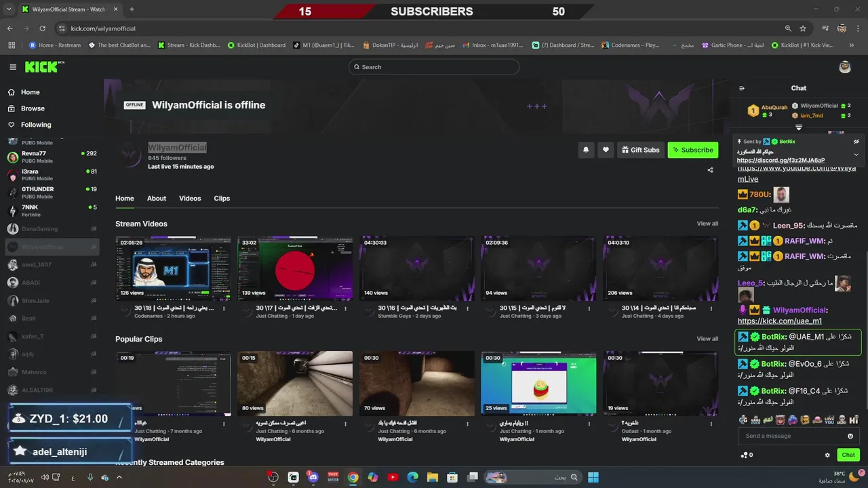Switch to the Clips tab
Screen dimensions: 868x488
pyautogui.click(x=222, y=199)
